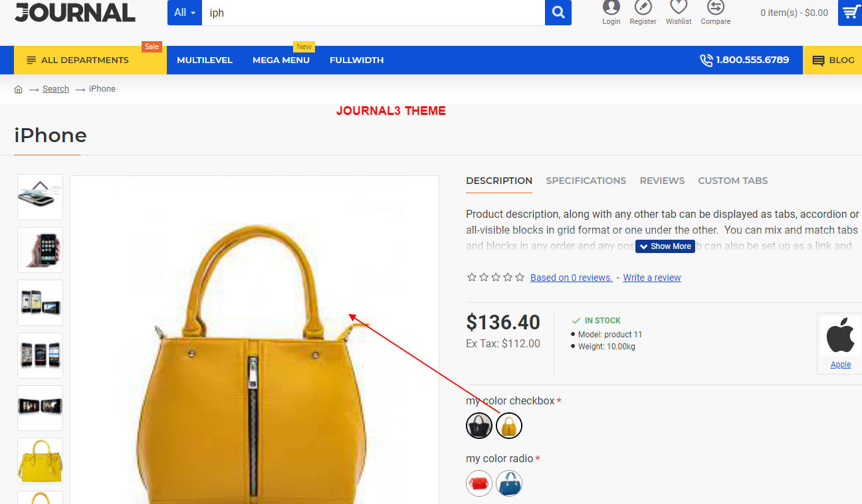Viewport: 862px width, 504px height.
Task: Click the Write a review link
Action: [x=651, y=278]
